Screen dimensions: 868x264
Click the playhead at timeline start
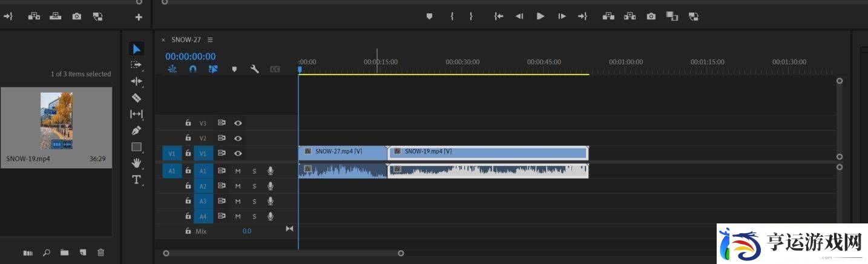pyautogui.click(x=299, y=70)
